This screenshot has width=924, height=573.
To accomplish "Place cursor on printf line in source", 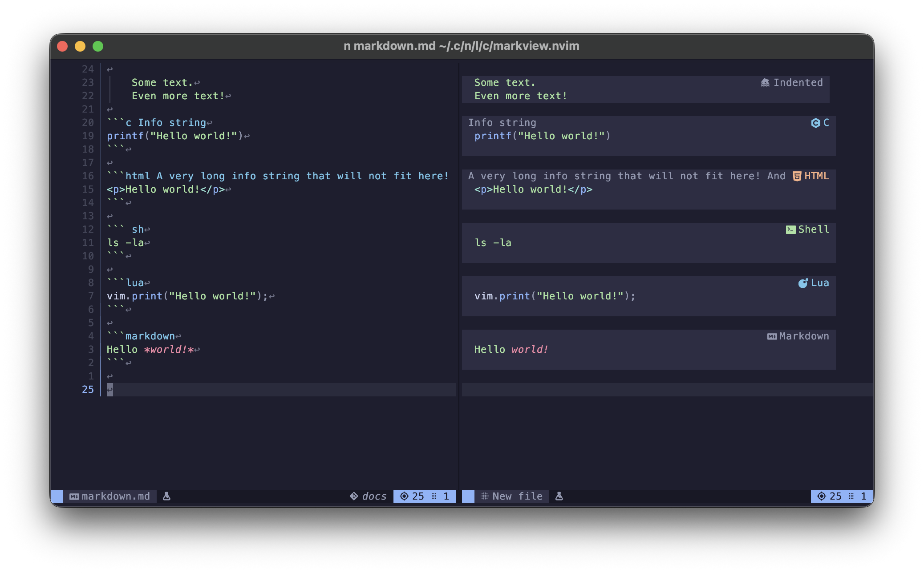I will 175,136.
